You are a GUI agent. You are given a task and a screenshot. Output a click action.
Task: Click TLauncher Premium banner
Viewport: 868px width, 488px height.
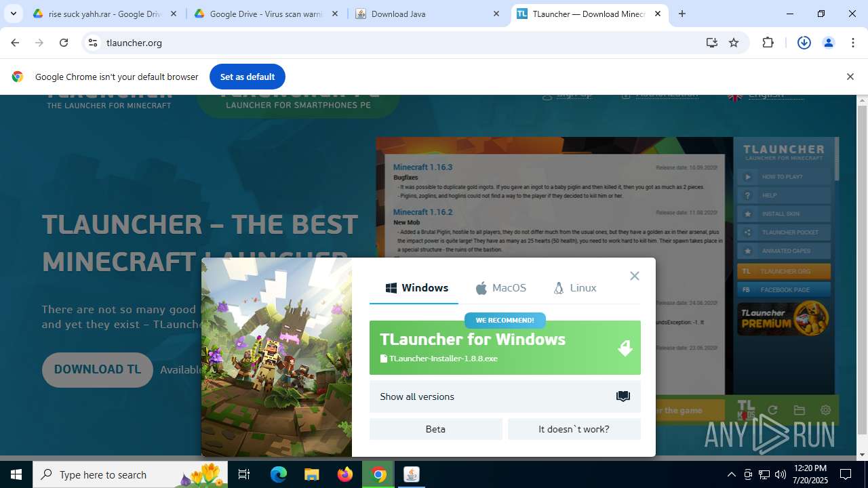click(784, 318)
